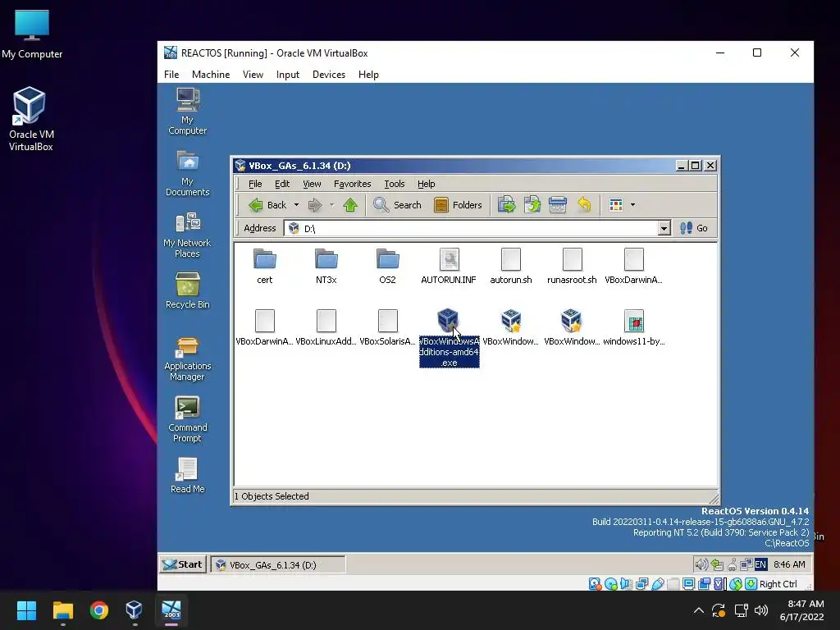Screen dimensions: 840x630
Task: Click the ReactOS tray volume icon
Action: coord(701,564)
